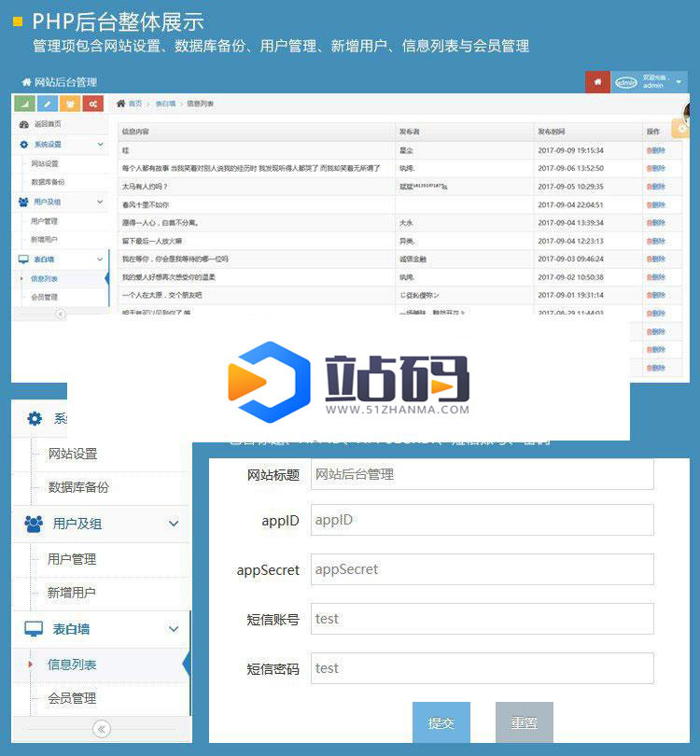This screenshot has height=756, width=700.
Task: Collapse 用户及组 chevron in enlarged sidebar
Action: click(x=174, y=524)
